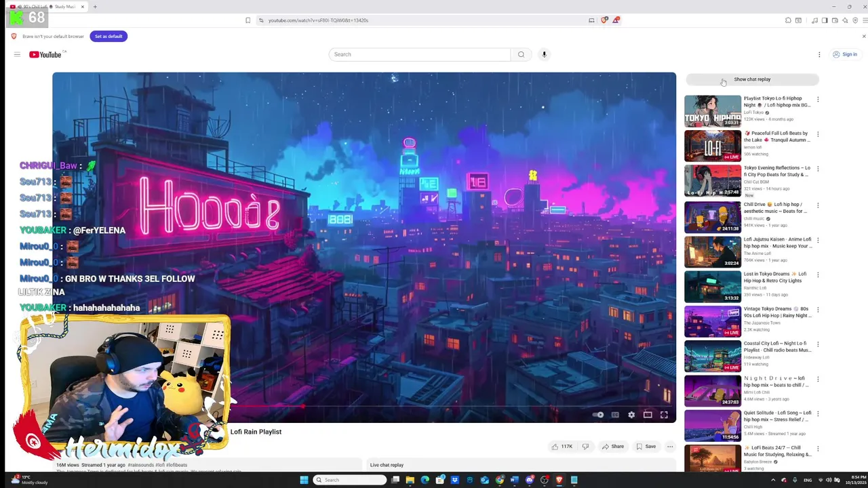Open Brave Shields lion icon

(604, 20)
